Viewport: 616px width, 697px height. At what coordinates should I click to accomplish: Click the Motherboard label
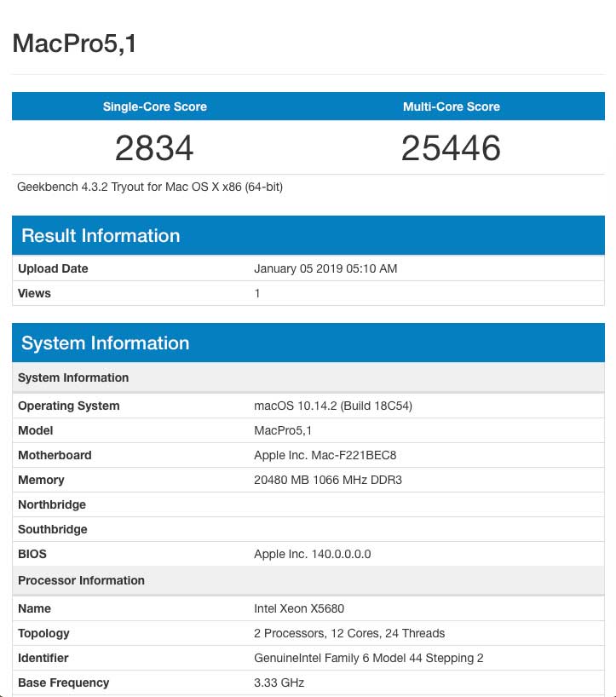point(55,455)
